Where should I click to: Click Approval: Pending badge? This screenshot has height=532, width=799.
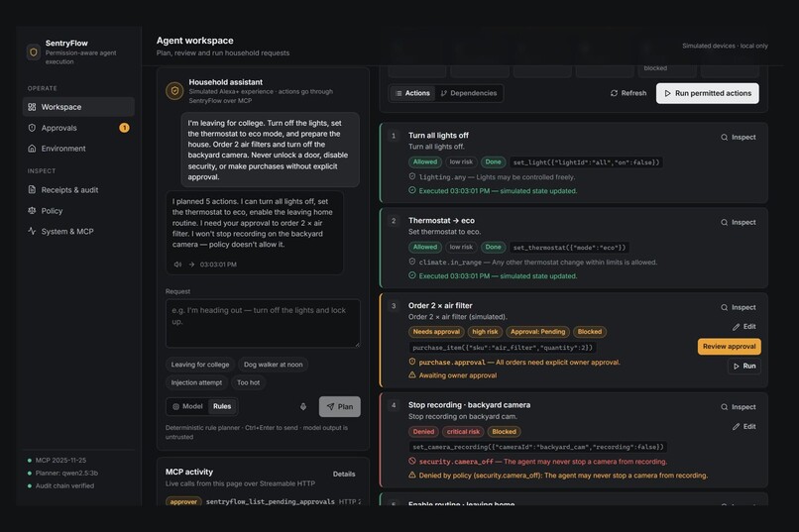pos(537,332)
